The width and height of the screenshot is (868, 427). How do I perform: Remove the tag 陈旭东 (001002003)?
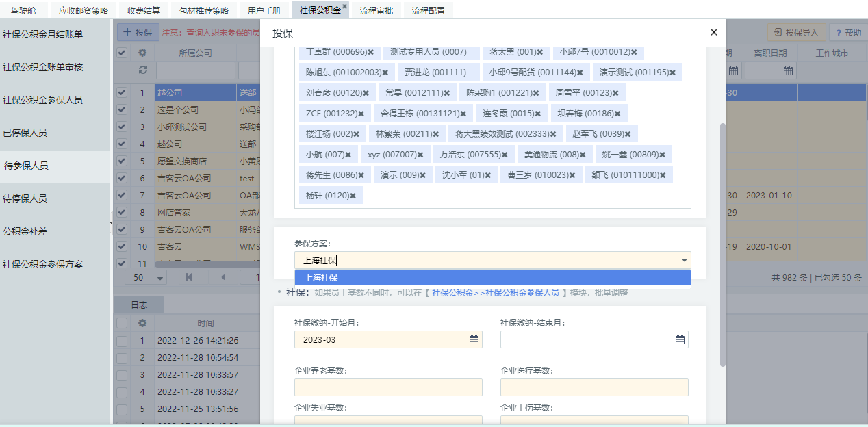(x=385, y=73)
